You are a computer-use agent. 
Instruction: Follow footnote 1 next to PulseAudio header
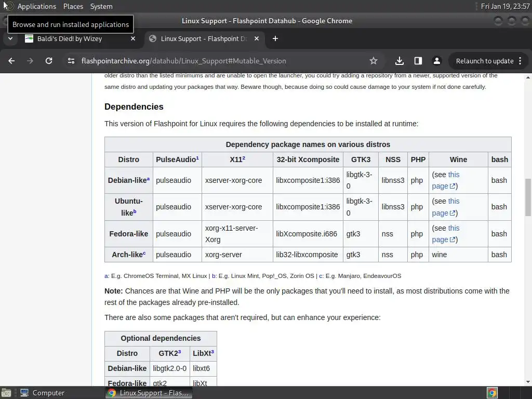[197, 157]
